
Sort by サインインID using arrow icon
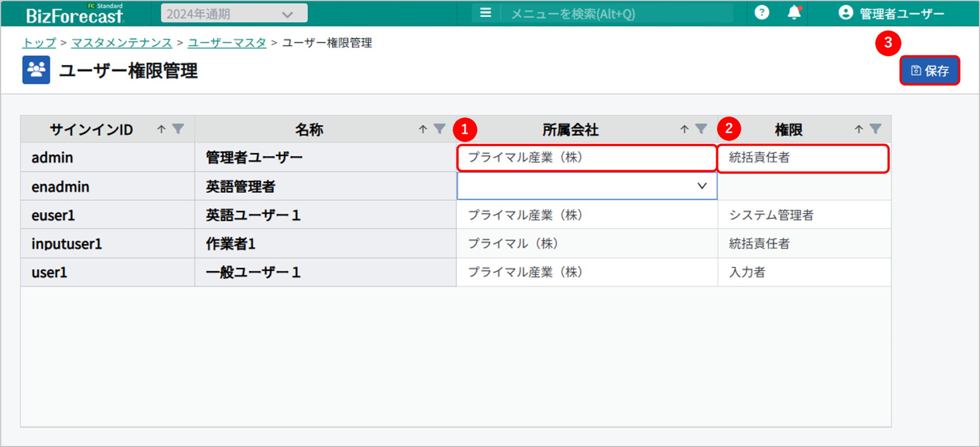161,129
